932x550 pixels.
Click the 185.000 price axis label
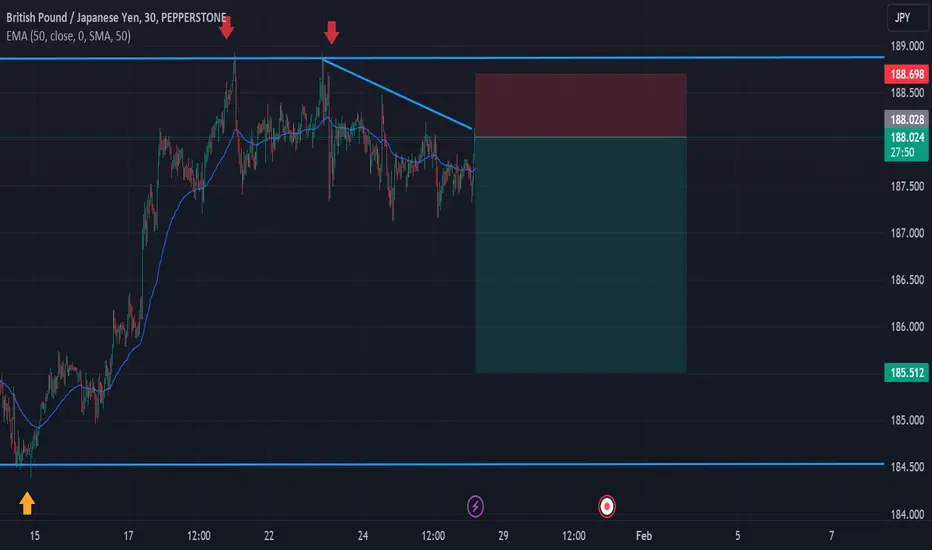906,420
